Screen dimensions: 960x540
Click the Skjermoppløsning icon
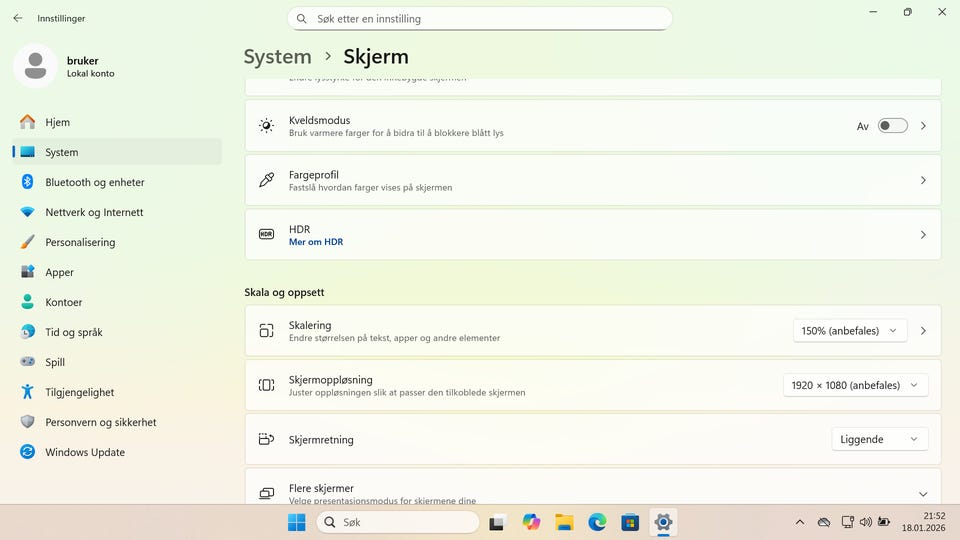point(266,385)
